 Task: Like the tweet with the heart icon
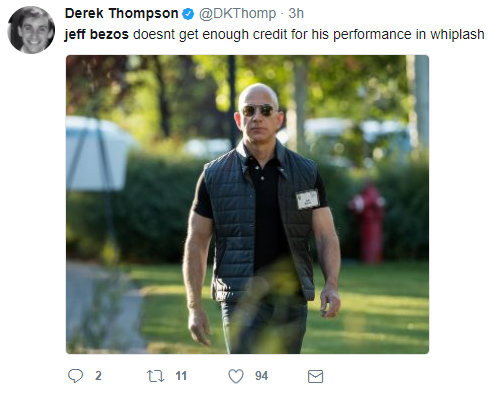[x=236, y=376]
